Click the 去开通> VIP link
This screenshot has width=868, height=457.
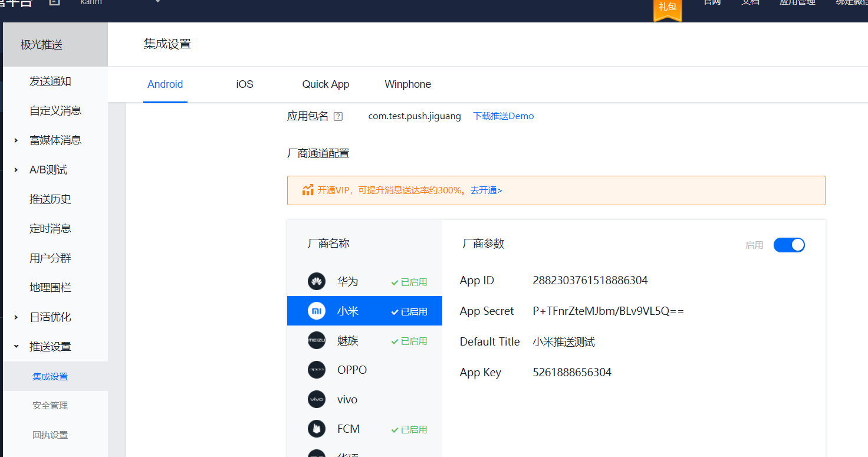click(486, 190)
